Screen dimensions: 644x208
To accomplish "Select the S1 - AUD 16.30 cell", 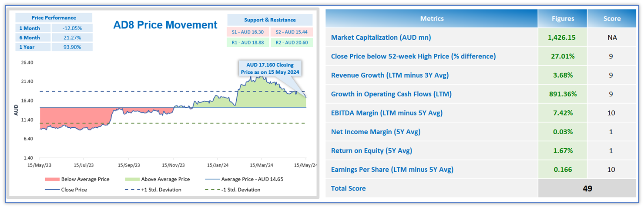I will 248,32.
